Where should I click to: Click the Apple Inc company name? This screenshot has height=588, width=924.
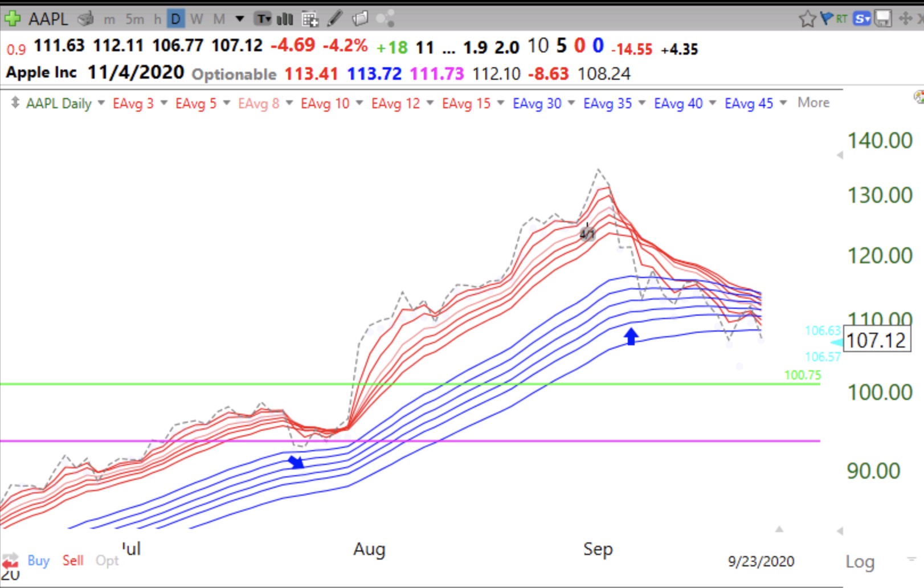(x=41, y=72)
